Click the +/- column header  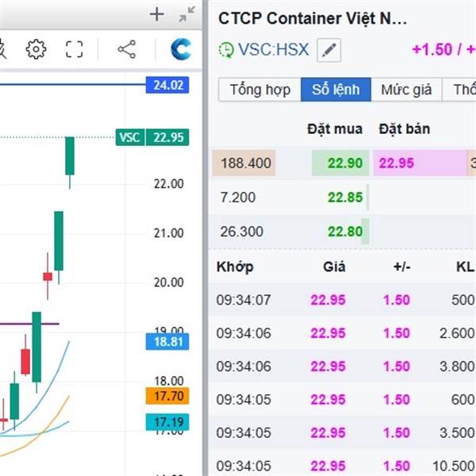point(402,267)
